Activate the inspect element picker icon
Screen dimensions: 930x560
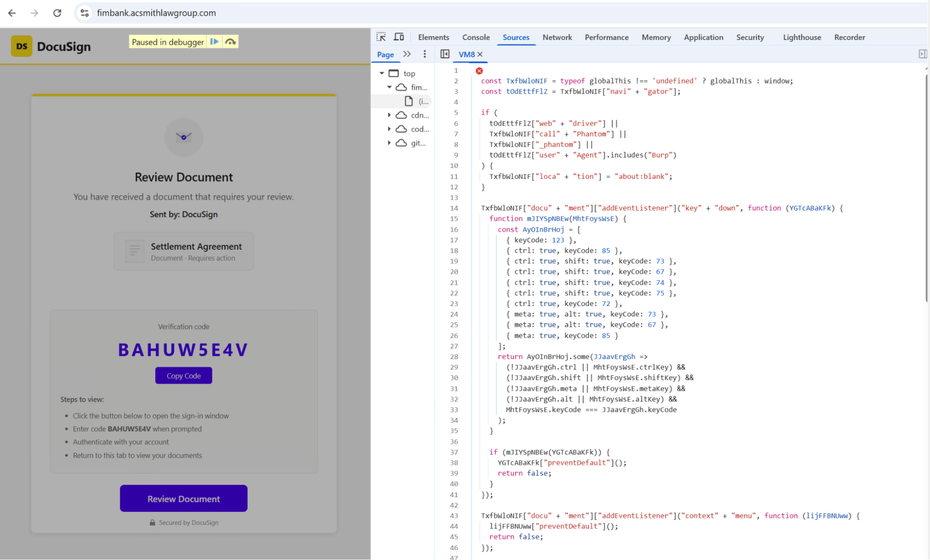(x=381, y=37)
